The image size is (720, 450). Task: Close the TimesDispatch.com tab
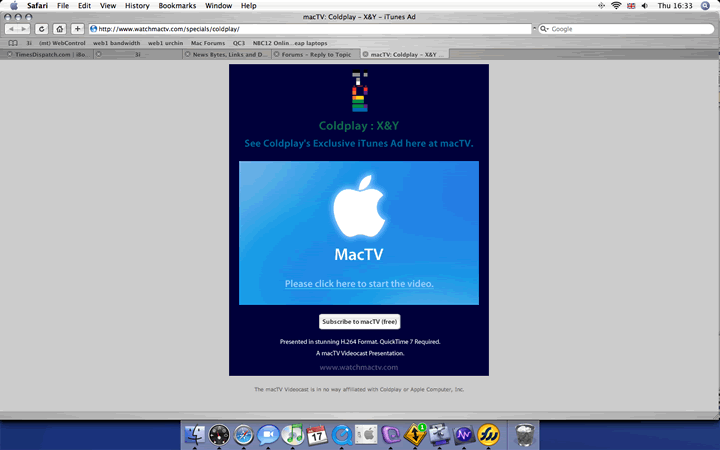pyautogui.click(x=10, y=54)
